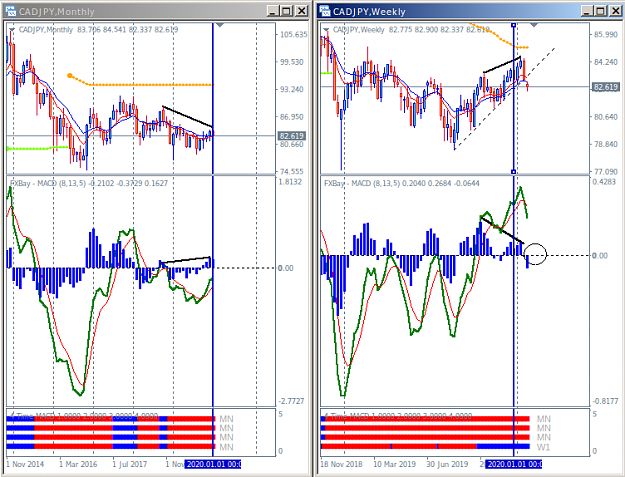Image resolution: width=625 pixels, height=477 pixels.
Task: Click the 1 Nov 2014 date on Monthly axis
Action: click(25, 464)
